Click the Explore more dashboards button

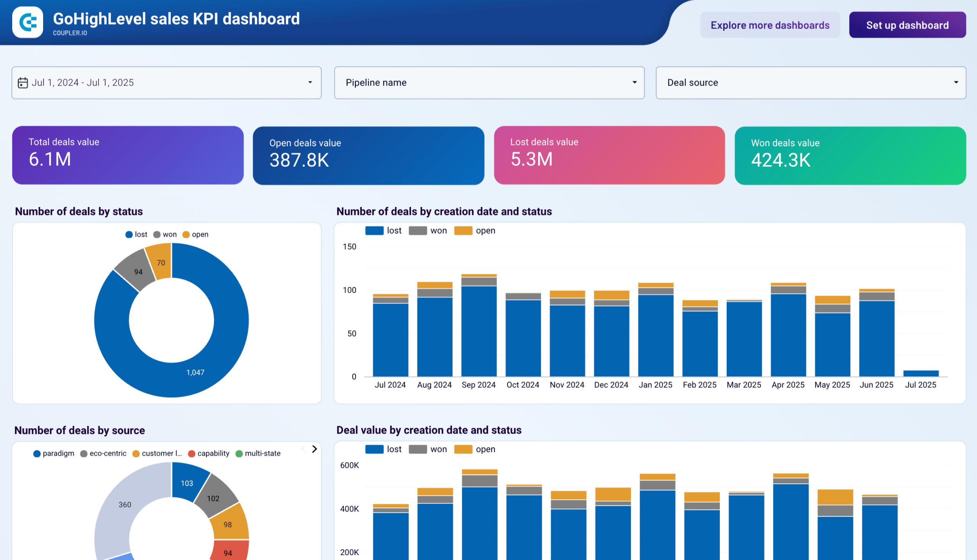770,25
